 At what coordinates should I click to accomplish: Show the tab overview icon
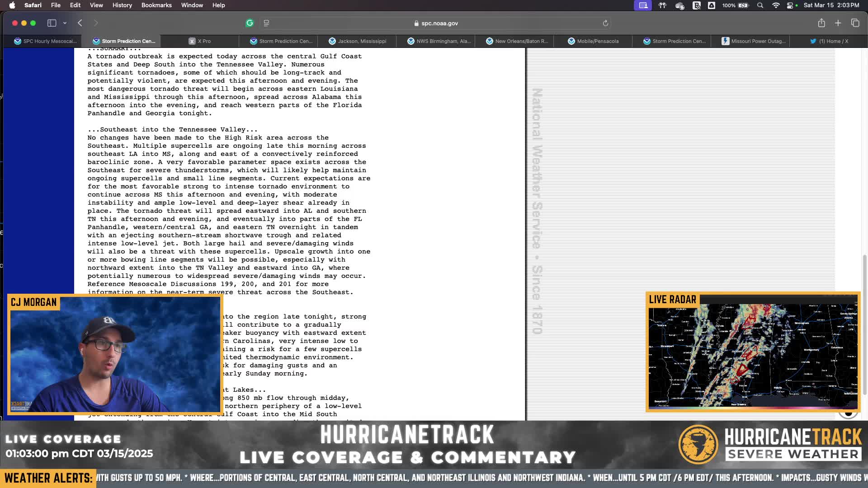[855, 23]
